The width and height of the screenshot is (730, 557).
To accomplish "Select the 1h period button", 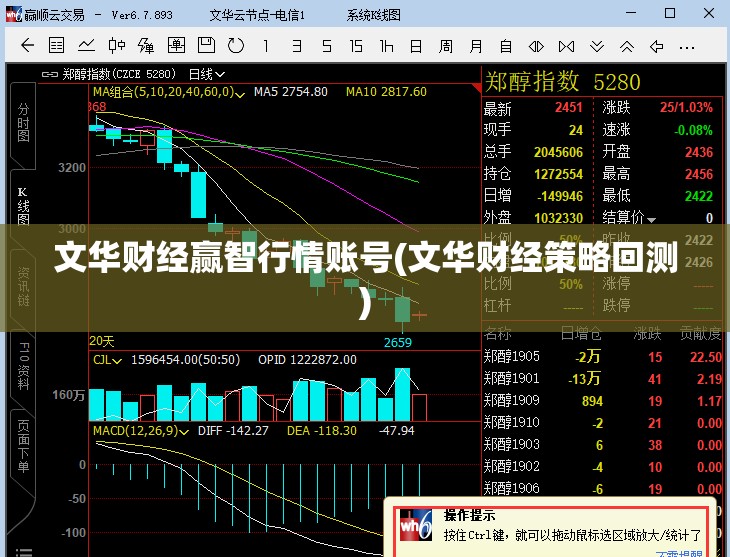I will [x=386, y=46].
